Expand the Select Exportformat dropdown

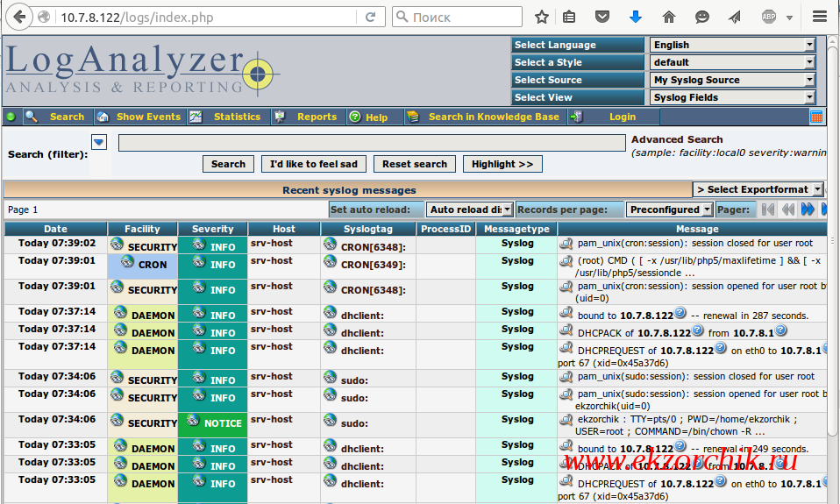(758, 189)
